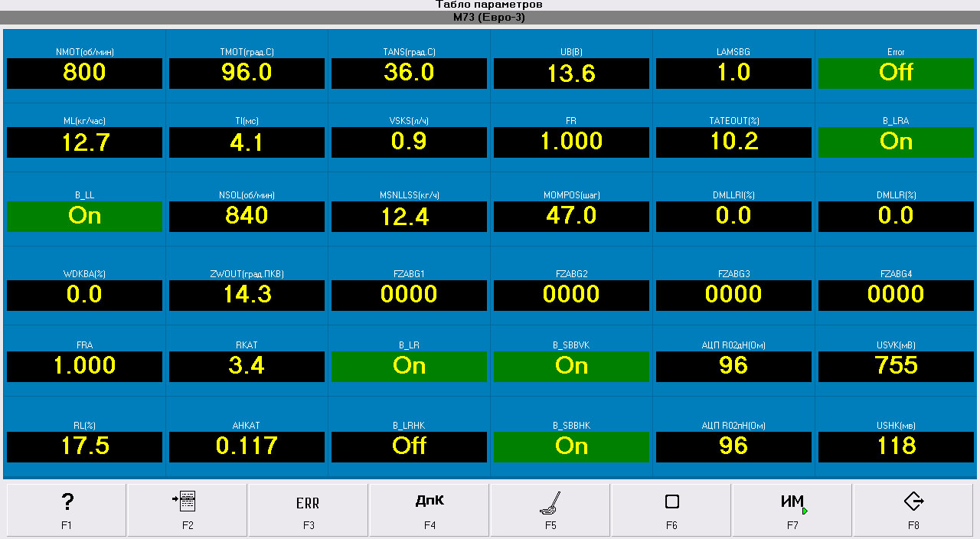The width and height of the screenshot is (980, 539).
Task: Click the B_LRHK Off indicator
Action: point(409,446)
